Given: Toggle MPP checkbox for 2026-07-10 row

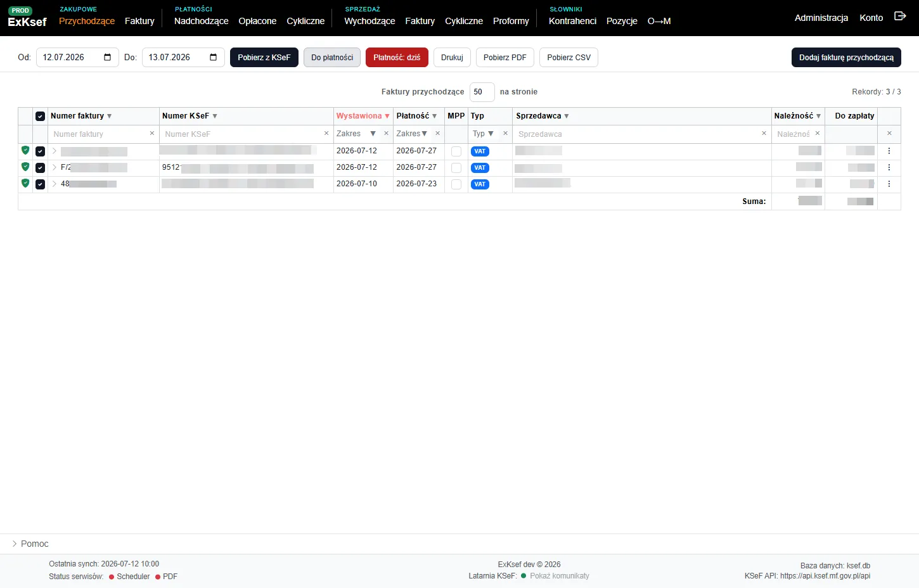Looking at the screenshot, I should (456, 184).
